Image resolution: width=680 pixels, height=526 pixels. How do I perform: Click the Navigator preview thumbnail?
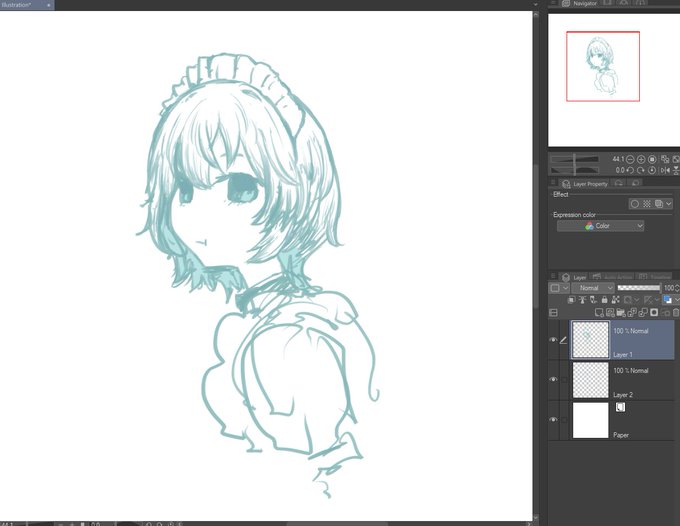pos(614,80)
